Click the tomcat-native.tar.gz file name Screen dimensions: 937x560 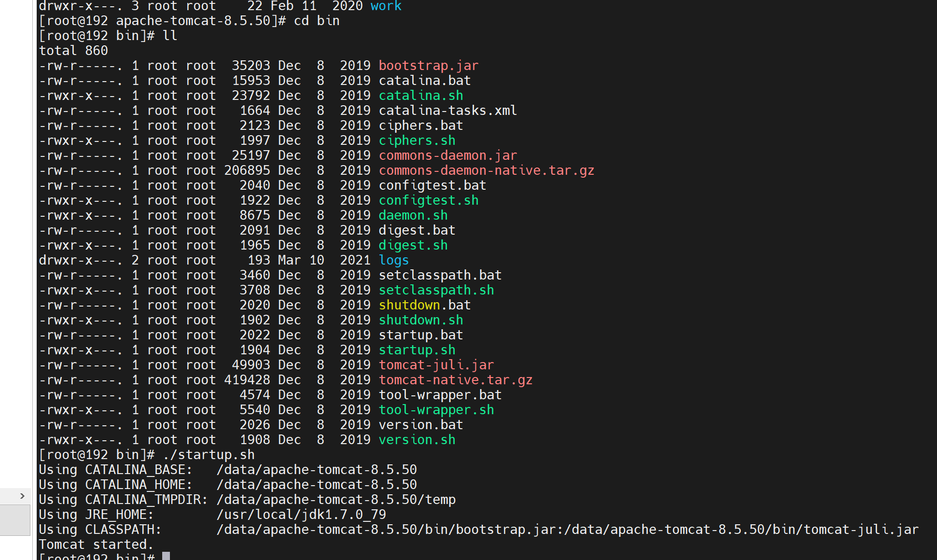tap(455, 380)
